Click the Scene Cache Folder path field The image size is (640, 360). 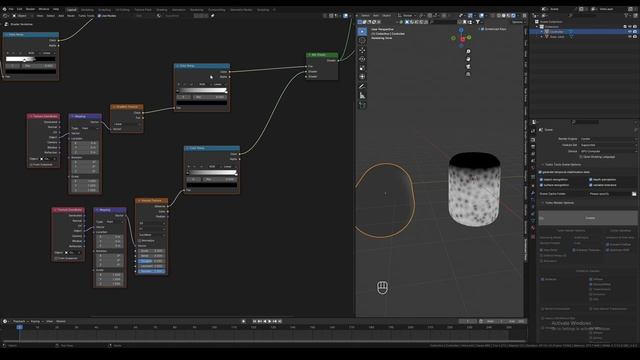point(609,194)
